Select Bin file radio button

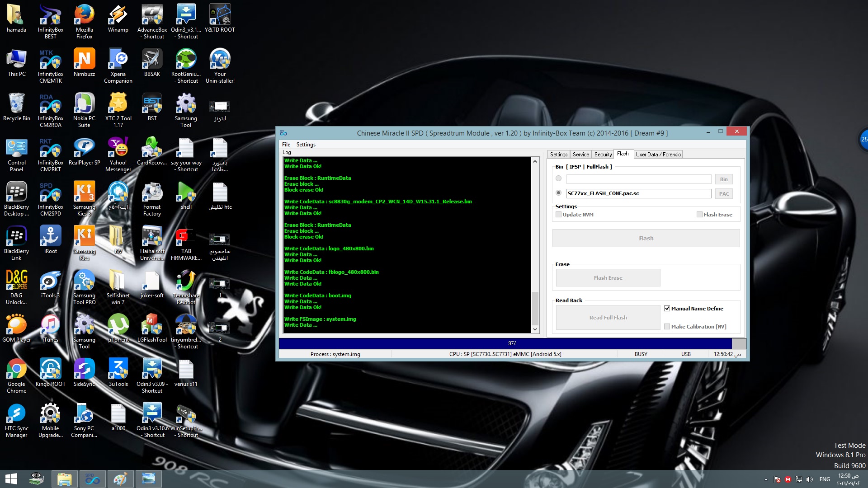point(559,178)
